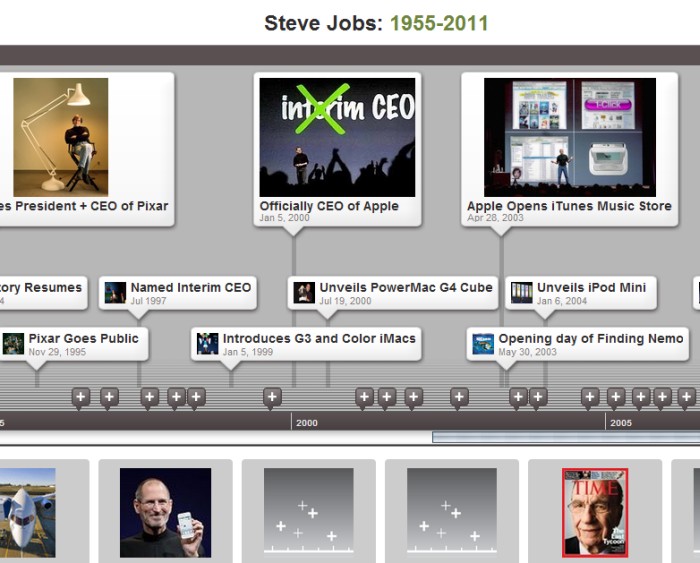
Task: Click the Pixar Goes Public thumbnail icon
Action: [x=13, y=344]
